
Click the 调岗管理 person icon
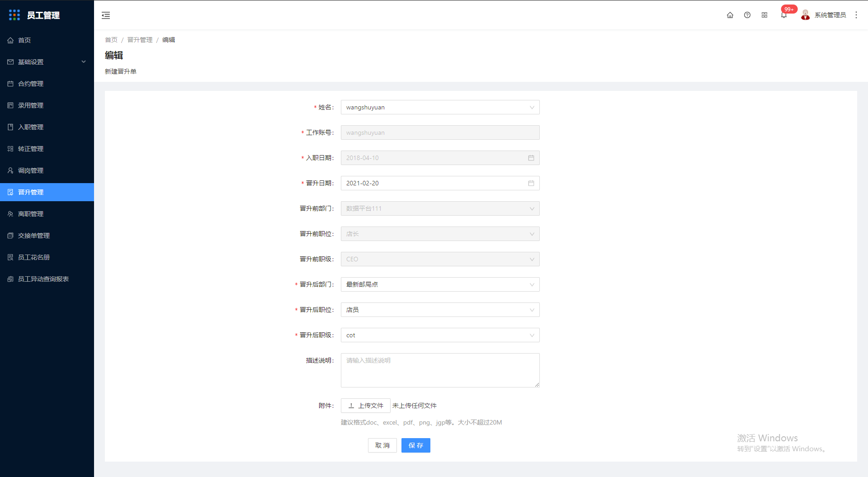[x=10, y=170]
